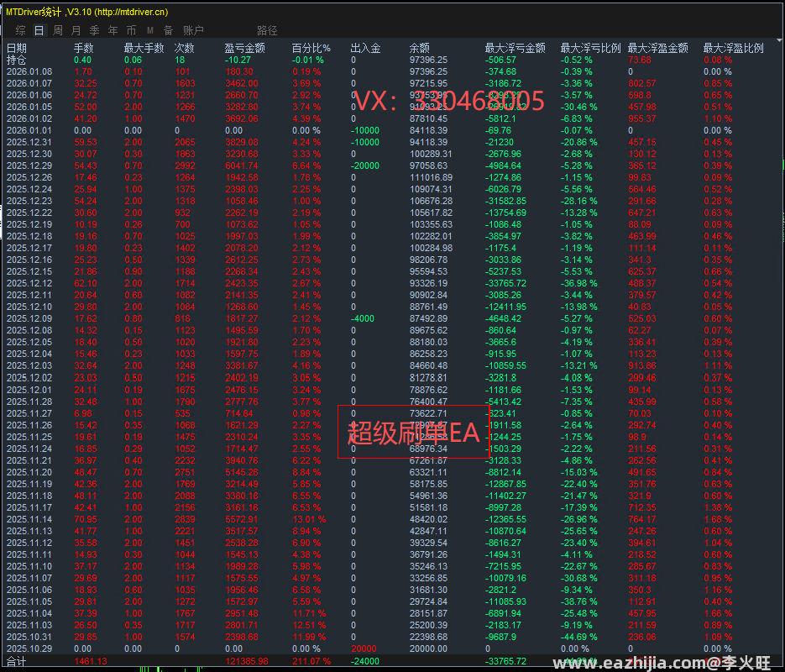
Task: Open the 备 notes tab
Action: [x=168, y=30]
